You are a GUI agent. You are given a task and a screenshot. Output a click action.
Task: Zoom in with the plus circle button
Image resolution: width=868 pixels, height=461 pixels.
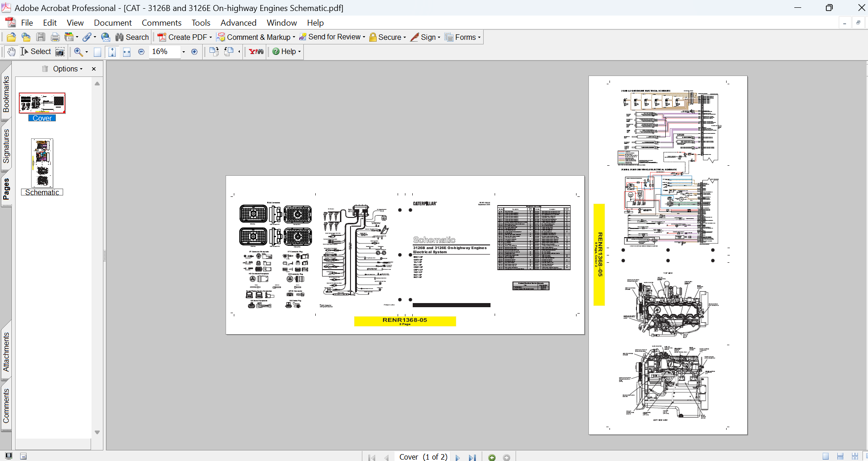click(x=194, y=52)
